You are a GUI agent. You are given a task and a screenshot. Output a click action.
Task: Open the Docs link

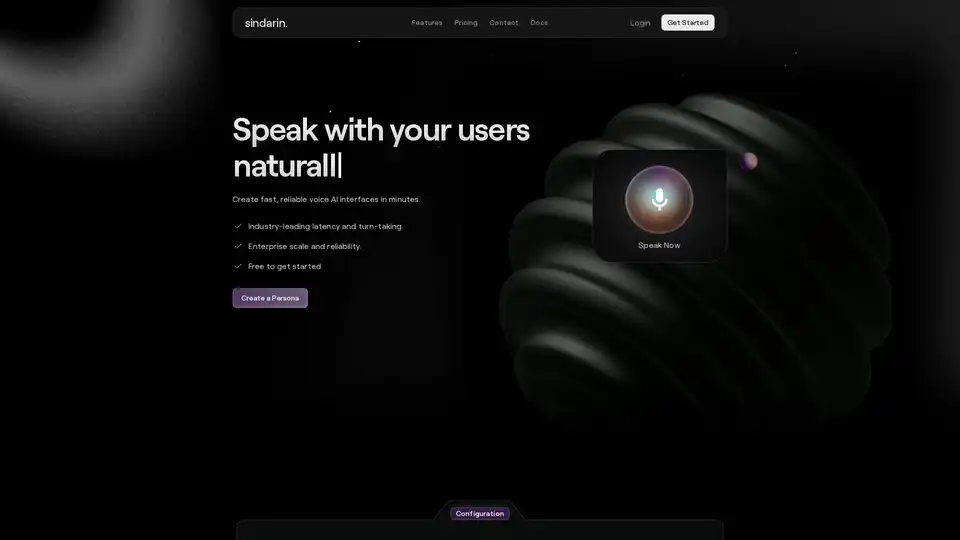click(x=539, y=23)
